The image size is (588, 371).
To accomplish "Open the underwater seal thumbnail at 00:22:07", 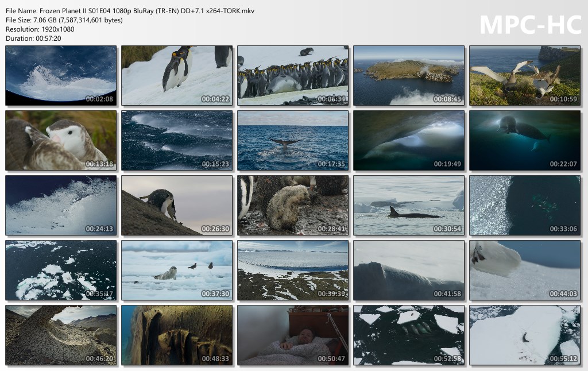I will (525, 140).
